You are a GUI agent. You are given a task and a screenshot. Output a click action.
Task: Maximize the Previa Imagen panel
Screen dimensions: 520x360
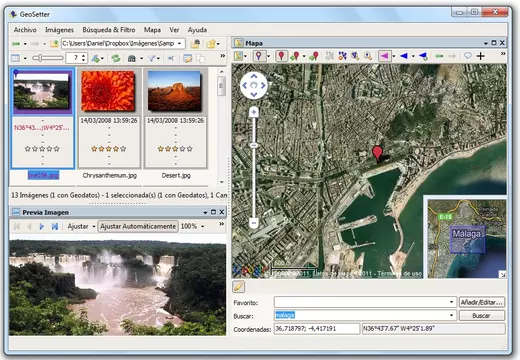214,212
